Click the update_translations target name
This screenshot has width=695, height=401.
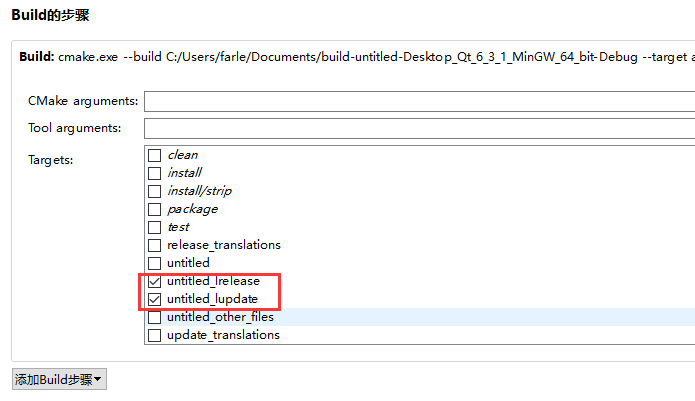click(x=223, y=335)
